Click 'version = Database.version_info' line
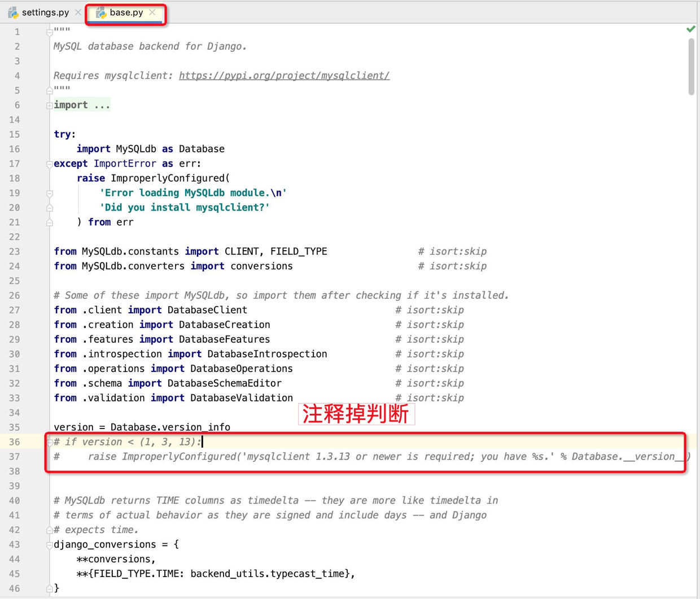Viewport: 700px width, 599px height. click(x=142, y=427)
